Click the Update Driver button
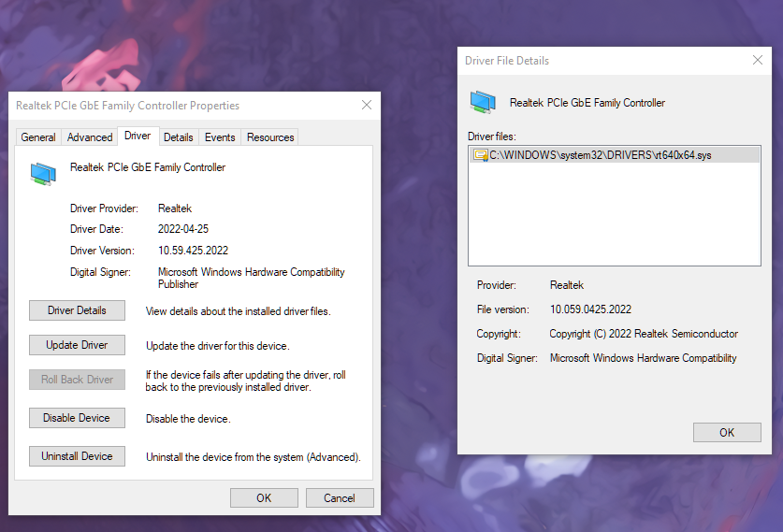The image size is (783, 532). pyautogui.click(x=77, y=345)
